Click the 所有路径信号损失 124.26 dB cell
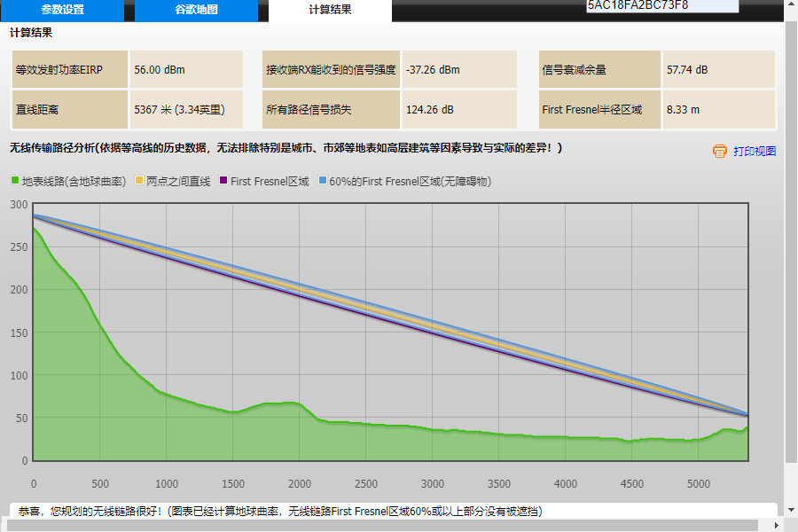The height and width of the screenshot is (532, 798). [x=459, y=110]
